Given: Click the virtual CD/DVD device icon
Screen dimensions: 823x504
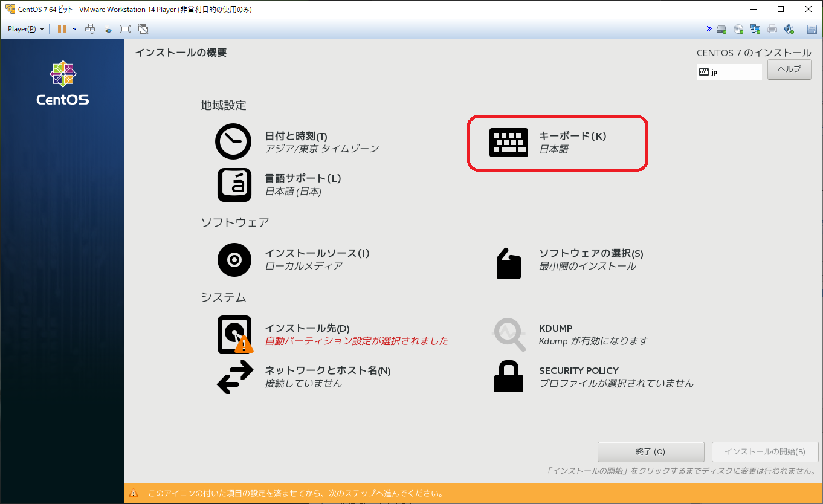Looking at the screenshot, I should [738, 28].
